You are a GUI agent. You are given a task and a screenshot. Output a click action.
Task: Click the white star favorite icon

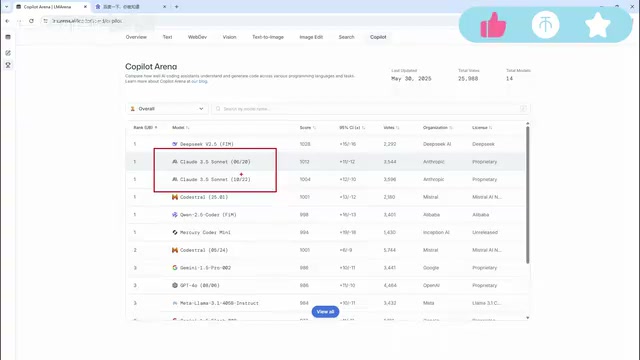(x=598, y=25)
